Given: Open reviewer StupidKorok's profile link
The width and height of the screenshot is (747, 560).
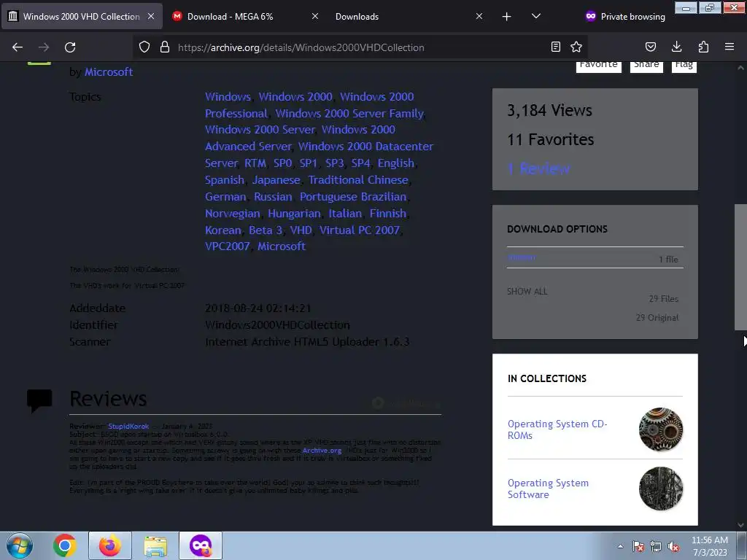Looking at the screenshot, I should pyautogui.click(x=128, y=426).
